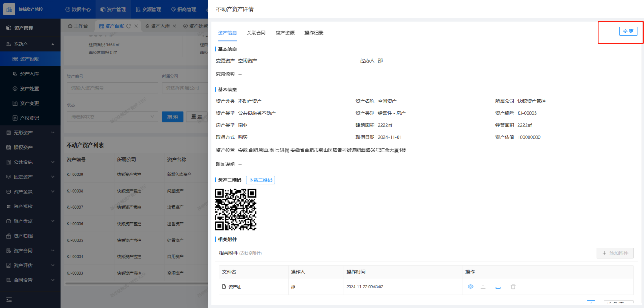Image resolution: width=644 pixels, height=308 pixels.
Task: Click the 新增入库资产 asset name cell
Action: (179, 175)
